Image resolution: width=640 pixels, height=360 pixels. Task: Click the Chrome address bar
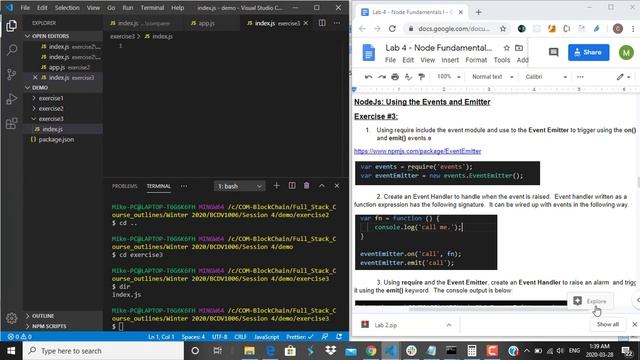[x=454, y=29]
